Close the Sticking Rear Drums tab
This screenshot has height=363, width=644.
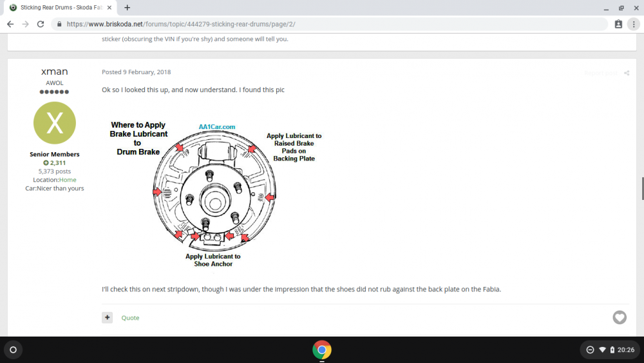pos(109,7)
